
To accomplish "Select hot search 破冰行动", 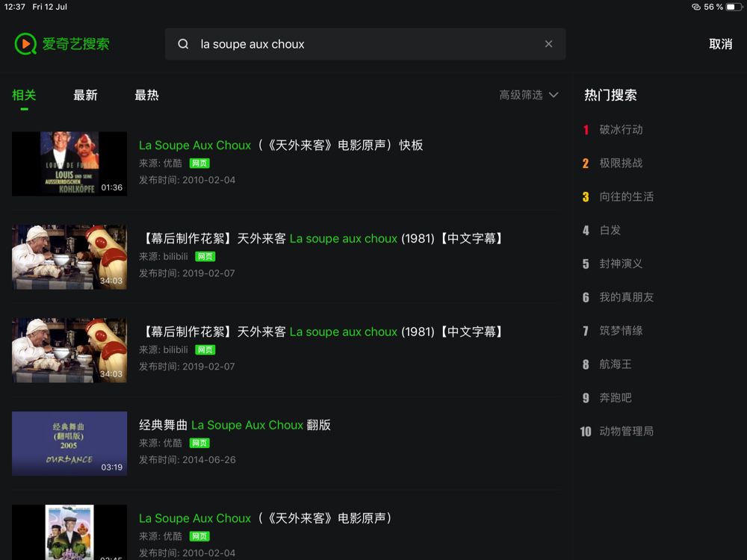I will click(621, 129).
